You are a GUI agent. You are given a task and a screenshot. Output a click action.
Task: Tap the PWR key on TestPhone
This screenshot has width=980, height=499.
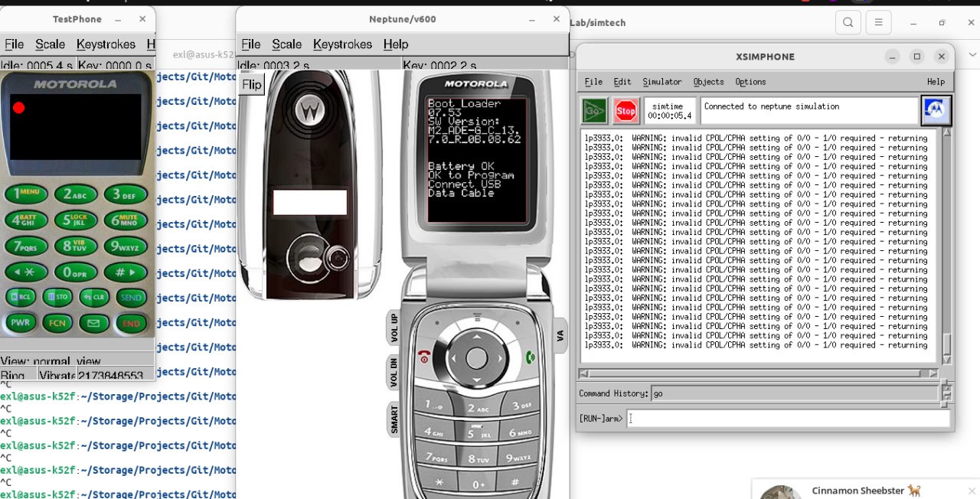(21, 323)
